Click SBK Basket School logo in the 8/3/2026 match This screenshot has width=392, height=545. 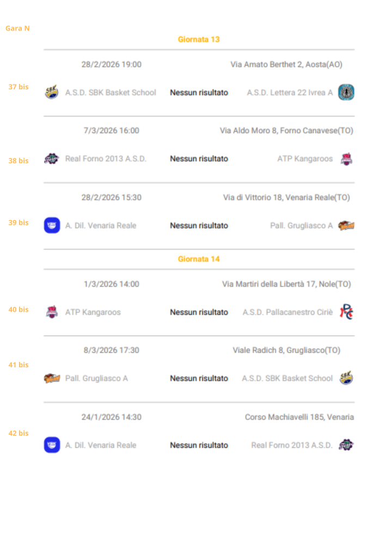click(346, 378)
